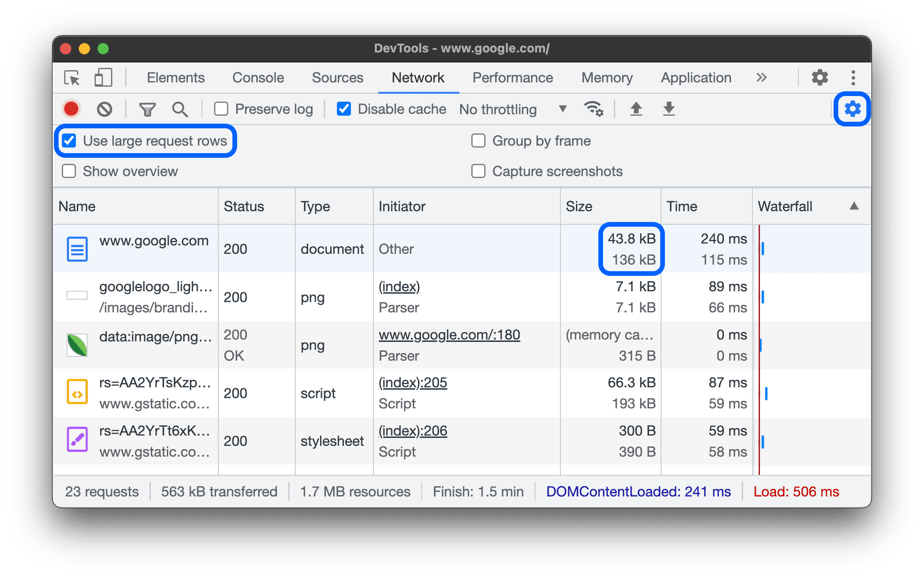This screenshot has width=924, height=577.
Task: Open DevTools network settings gear
Action: pos(853,108)
